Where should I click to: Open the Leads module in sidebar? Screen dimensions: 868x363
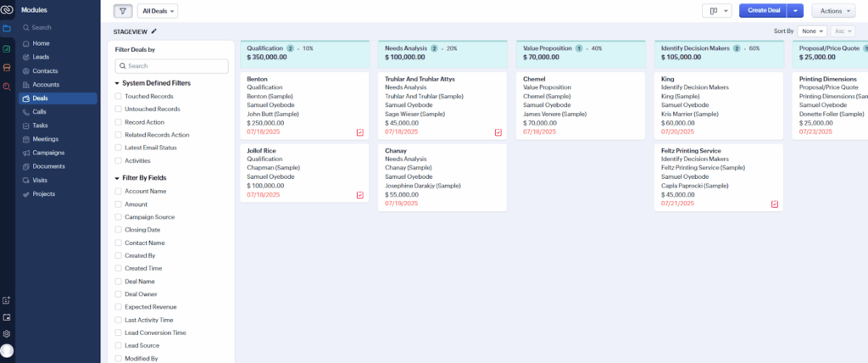click(42, 57)
